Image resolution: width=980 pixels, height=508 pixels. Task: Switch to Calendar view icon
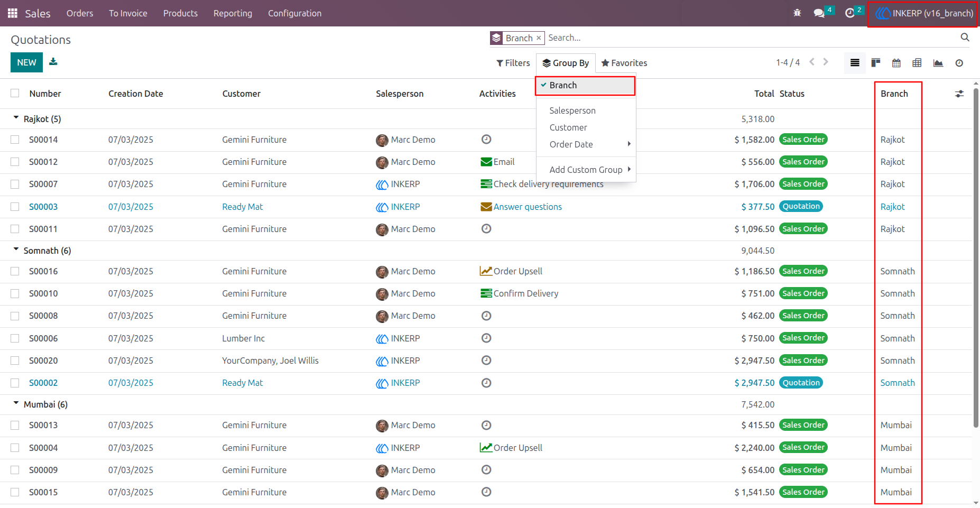(896, 63)
